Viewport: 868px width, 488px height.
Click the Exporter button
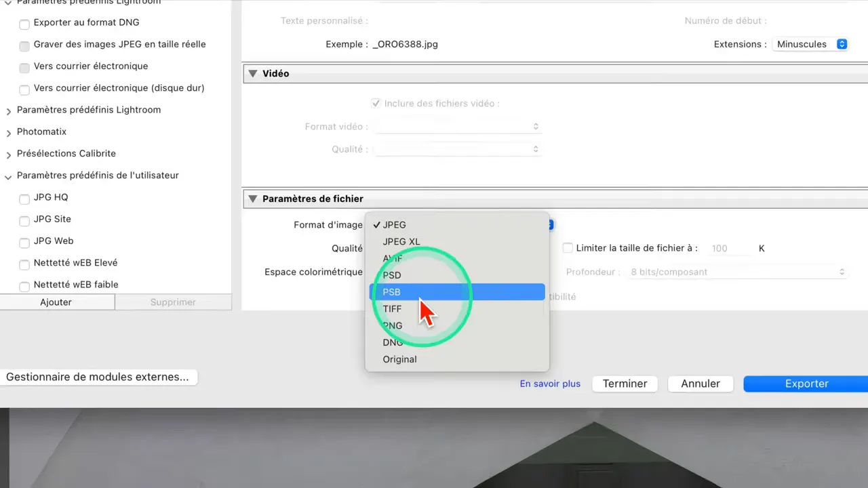pos(806,384)
